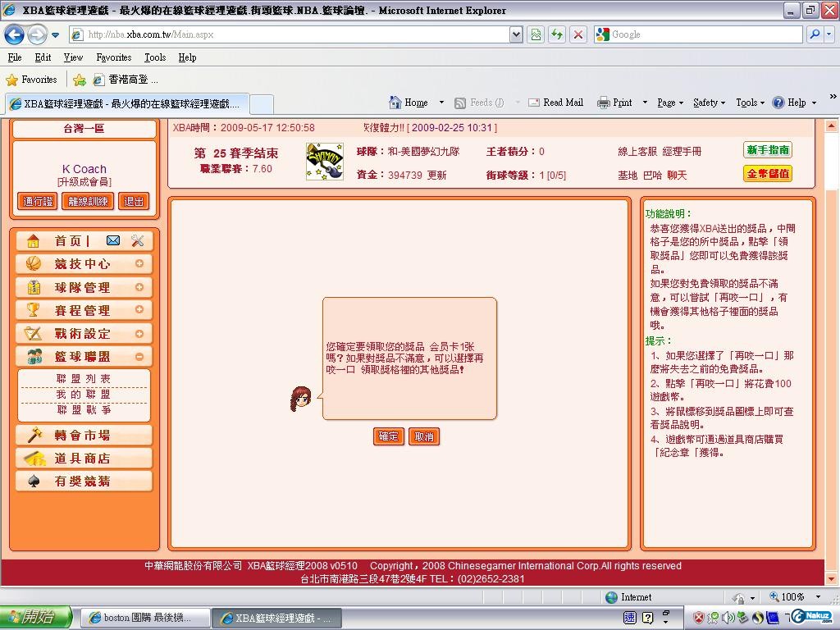Click the Google search box

[x=698, y=34]
